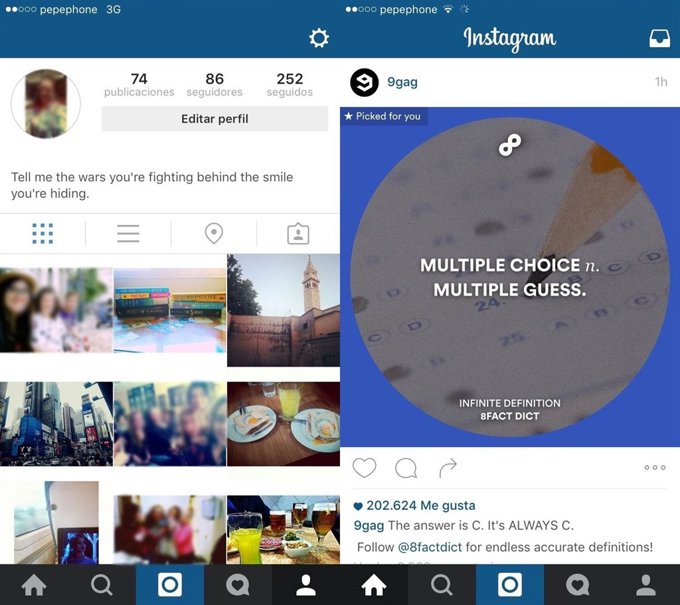Show photos tagged of you

point(298,234)
